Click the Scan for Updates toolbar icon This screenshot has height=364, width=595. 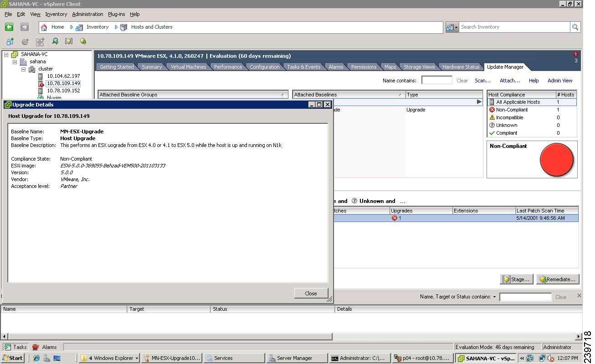(x=55, y=41)
